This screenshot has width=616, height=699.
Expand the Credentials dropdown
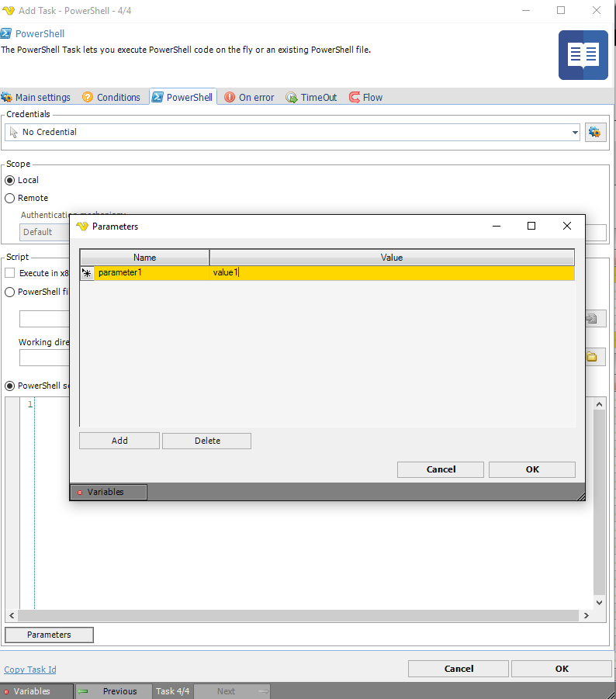575,132
